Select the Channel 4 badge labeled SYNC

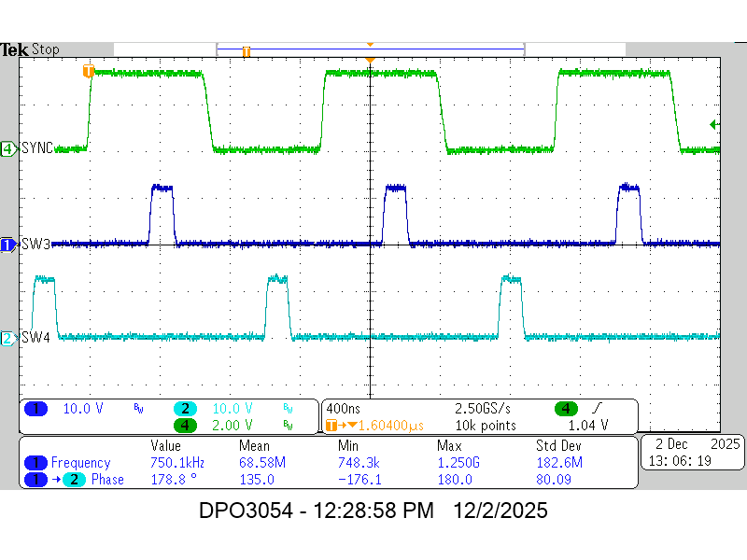pyautogui.click(x=7, y=149)
